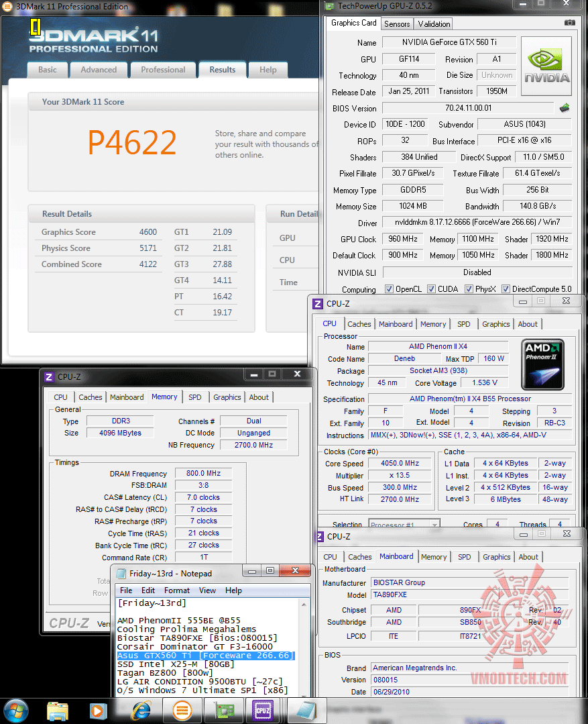Click 3DMark 11 title bar icon
The image size is (588, 724).
(8, 7)
